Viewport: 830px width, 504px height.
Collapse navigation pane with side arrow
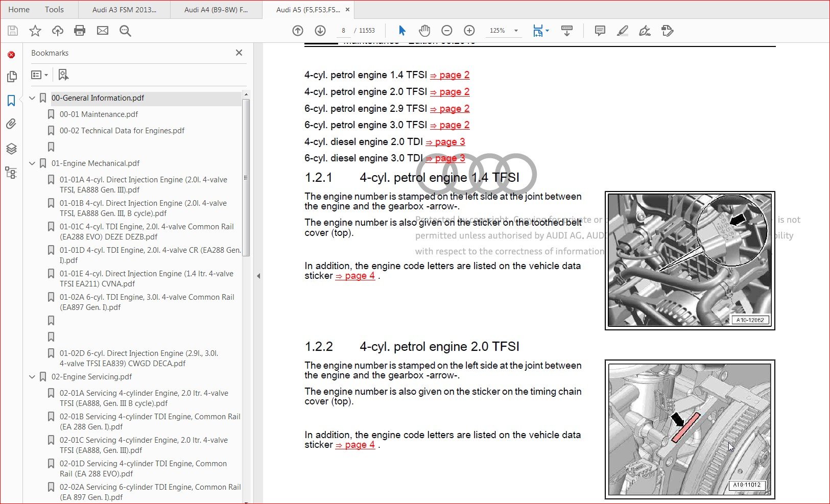point(258,276)
